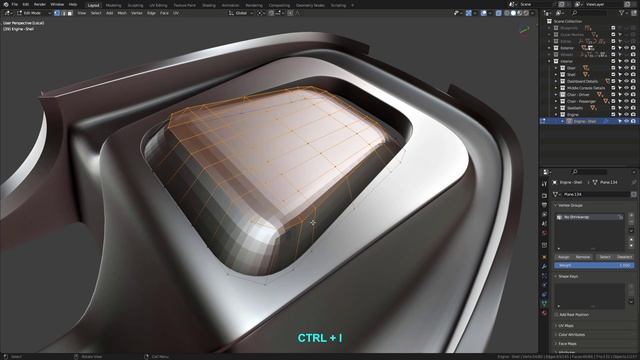Open the Global transform orientation dropdown

click(x=241, y=13)
